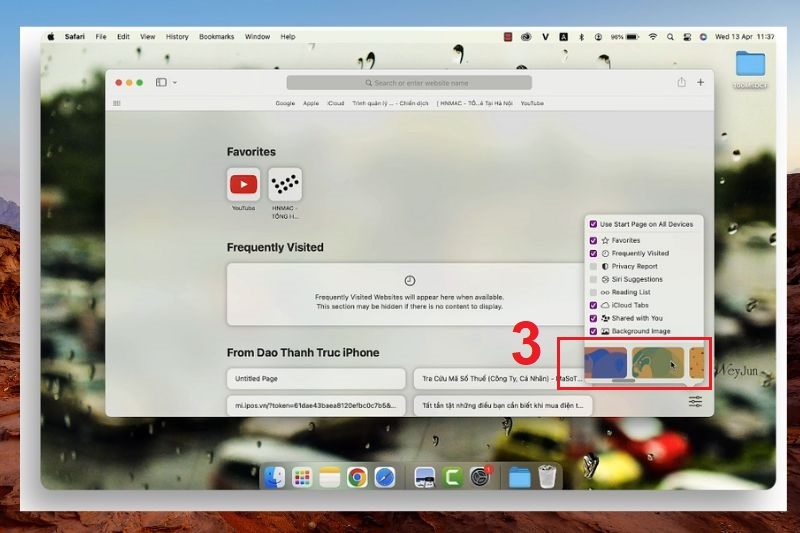Viewport: 800px width, 533px height.
Task: Enable the Reading List checkbox
Action: tap(593, 292)
